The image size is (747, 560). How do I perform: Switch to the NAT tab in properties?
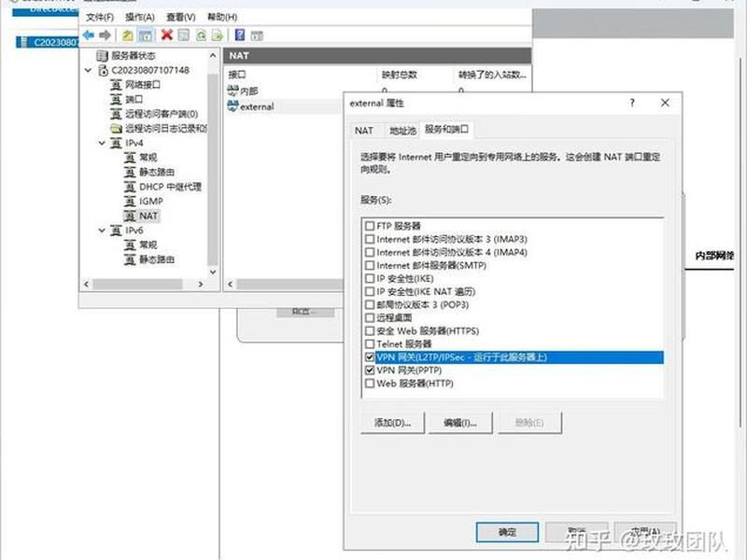point(363,131)
